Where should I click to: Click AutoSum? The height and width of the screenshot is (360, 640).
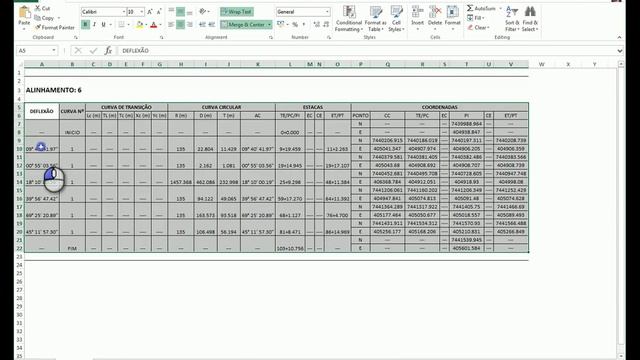pyautogui.click(x=482, y=8)
